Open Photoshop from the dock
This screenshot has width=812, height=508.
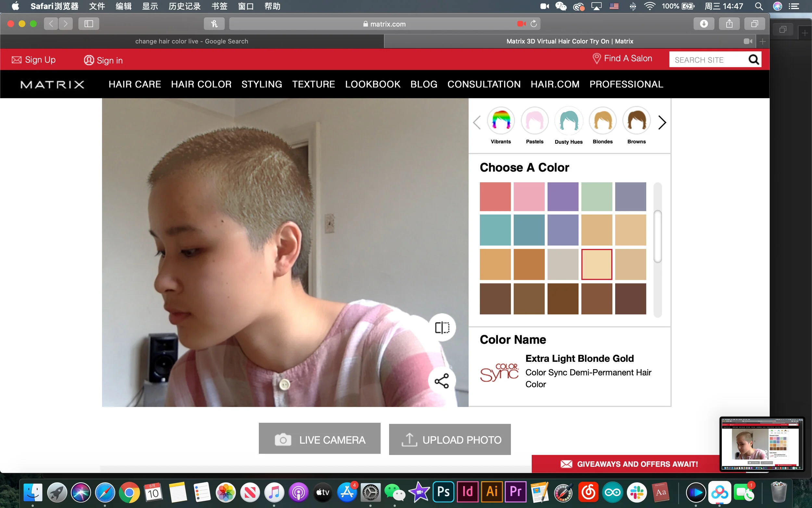click(443, 492)
